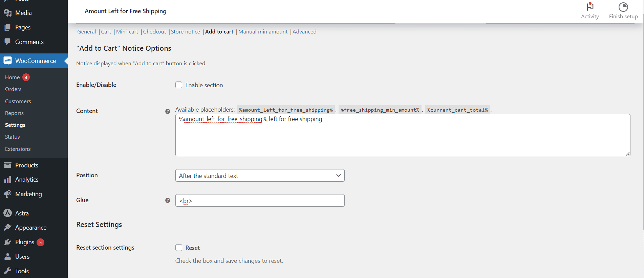The image size is (644, 278).
Task: Check the Enable section checkbox
Action: [x=179, y=85]
